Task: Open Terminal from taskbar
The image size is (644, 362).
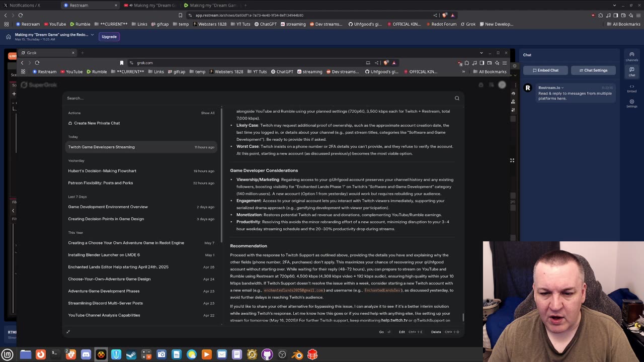Action: click(56, 355)
